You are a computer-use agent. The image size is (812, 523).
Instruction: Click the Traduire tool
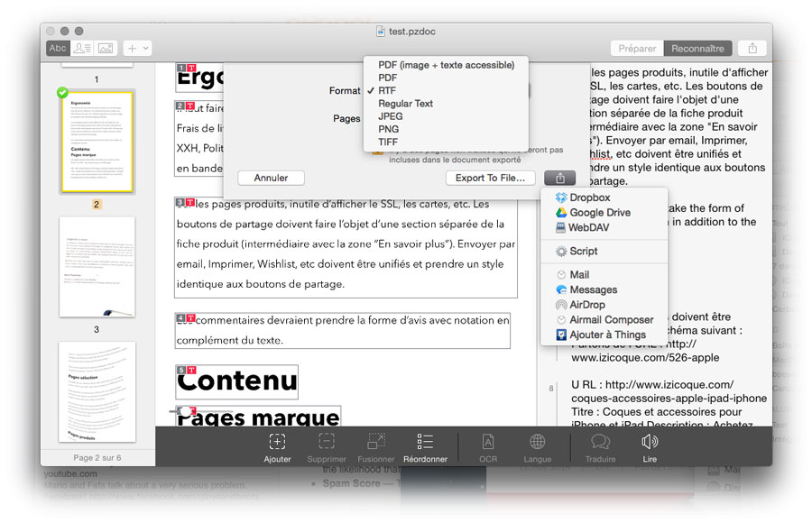pyautogui.click(x=600, y=448)
